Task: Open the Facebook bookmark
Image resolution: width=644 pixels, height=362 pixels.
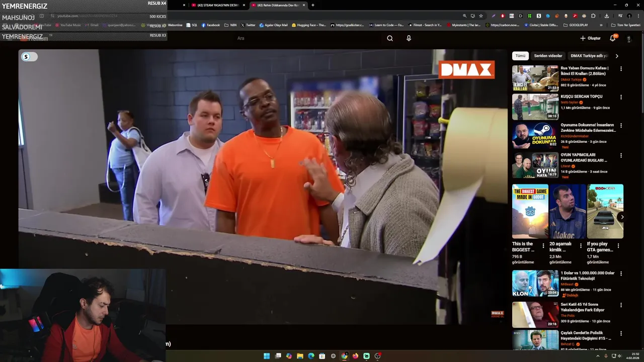Action: pos(211,25)
